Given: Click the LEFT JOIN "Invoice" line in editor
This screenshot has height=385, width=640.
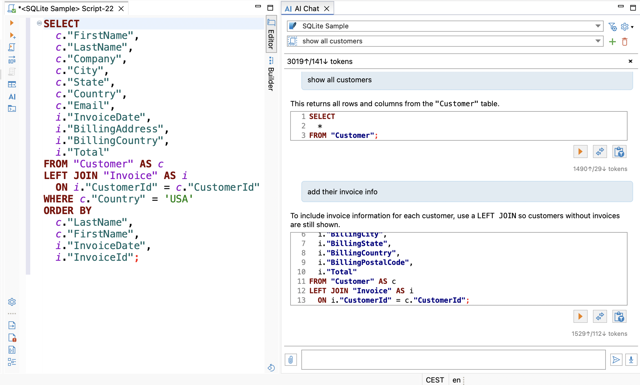Looking at the screenshot, I should point(116,176).
